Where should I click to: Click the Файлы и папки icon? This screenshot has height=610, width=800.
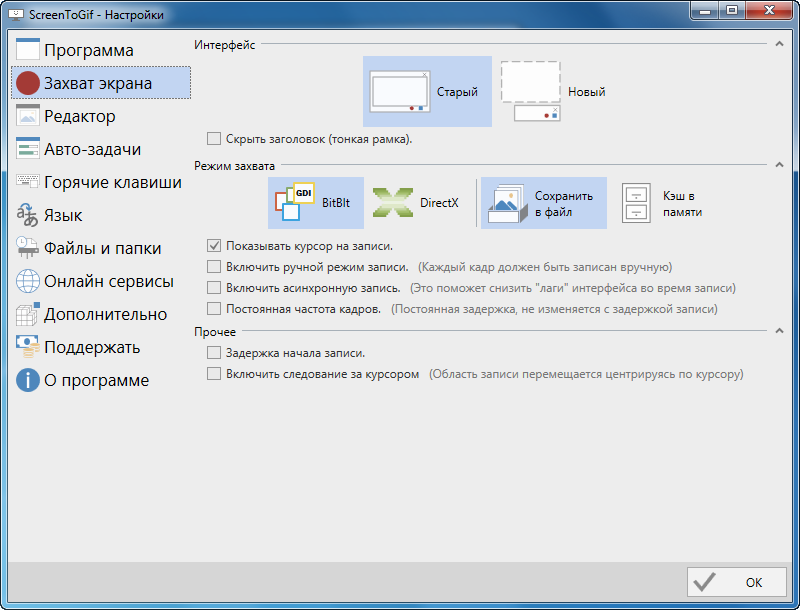[28, 247]
